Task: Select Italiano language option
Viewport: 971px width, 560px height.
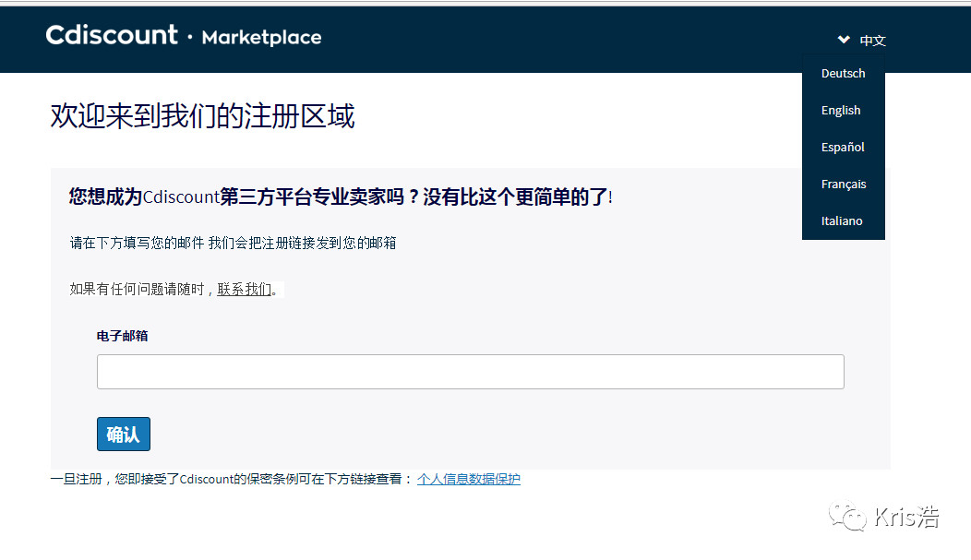Action: coord(842,220)
